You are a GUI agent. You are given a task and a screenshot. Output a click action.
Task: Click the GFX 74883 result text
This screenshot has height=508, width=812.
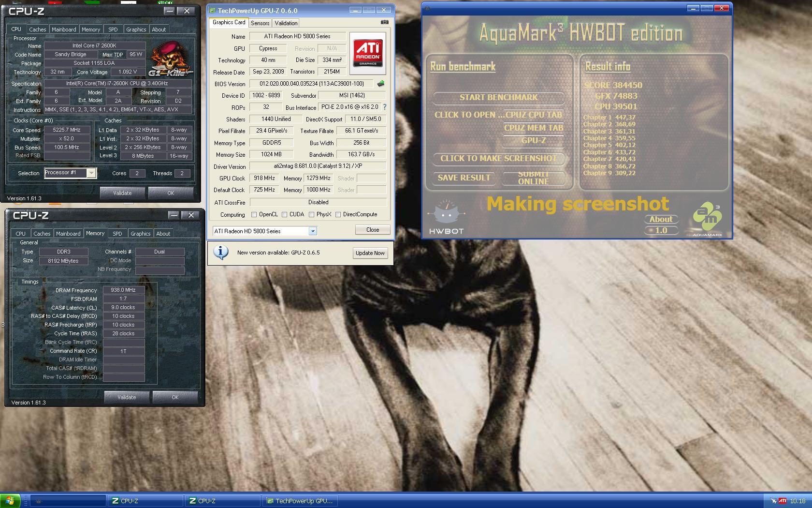tap(616, 96)
